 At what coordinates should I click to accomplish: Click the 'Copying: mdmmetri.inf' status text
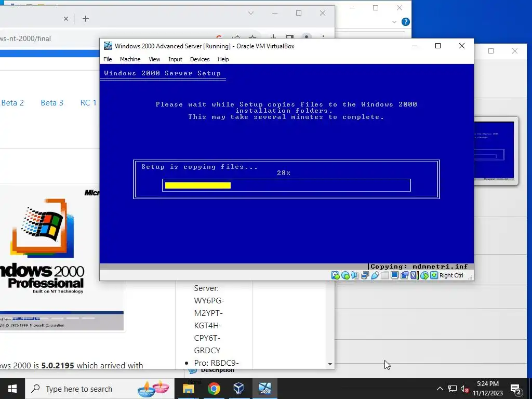tap(419, 267)
